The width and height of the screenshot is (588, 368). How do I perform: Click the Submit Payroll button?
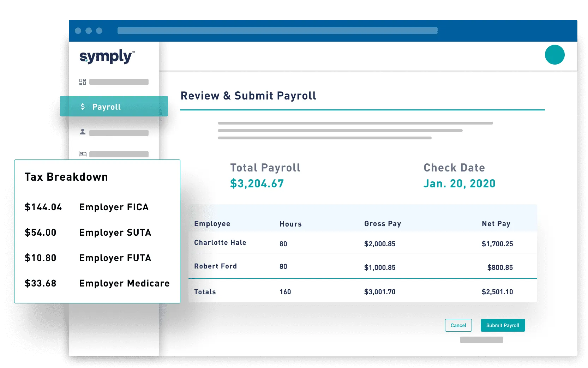point(503,325)
